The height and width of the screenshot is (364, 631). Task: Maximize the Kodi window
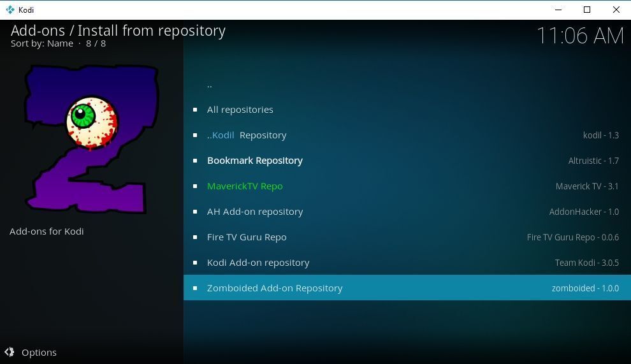click(587, 10)
